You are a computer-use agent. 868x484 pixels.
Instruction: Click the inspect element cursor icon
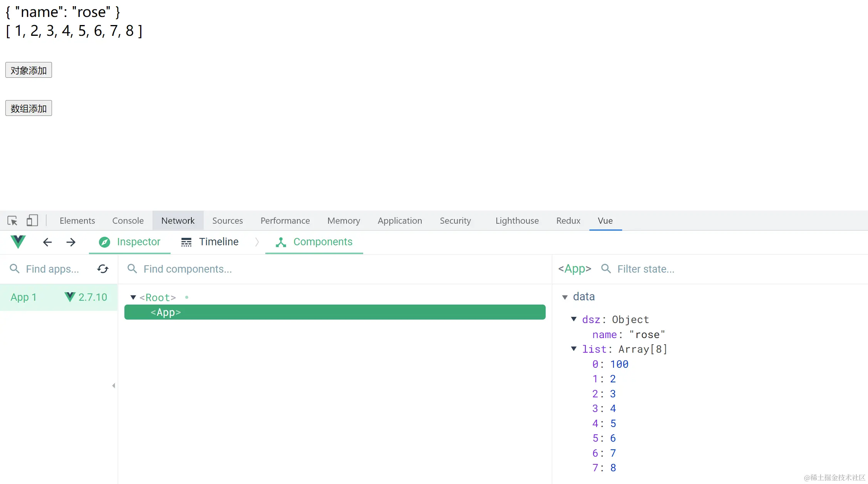(x=12, y=221)
